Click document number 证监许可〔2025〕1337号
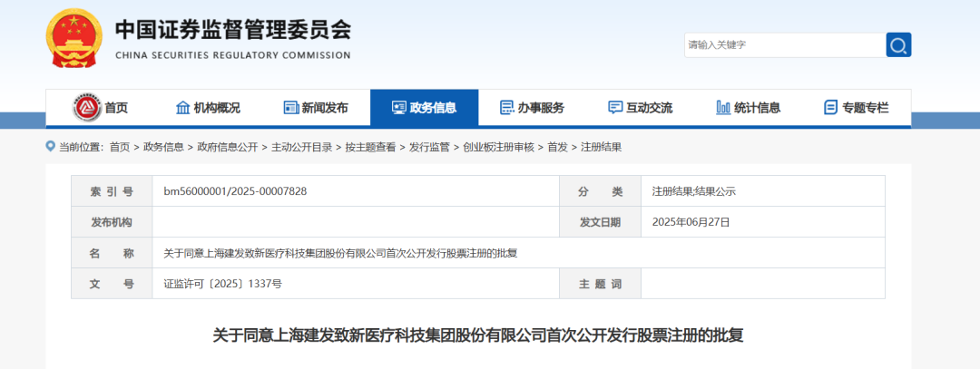The height and width of the screenshot is (369, 980). 222,284
